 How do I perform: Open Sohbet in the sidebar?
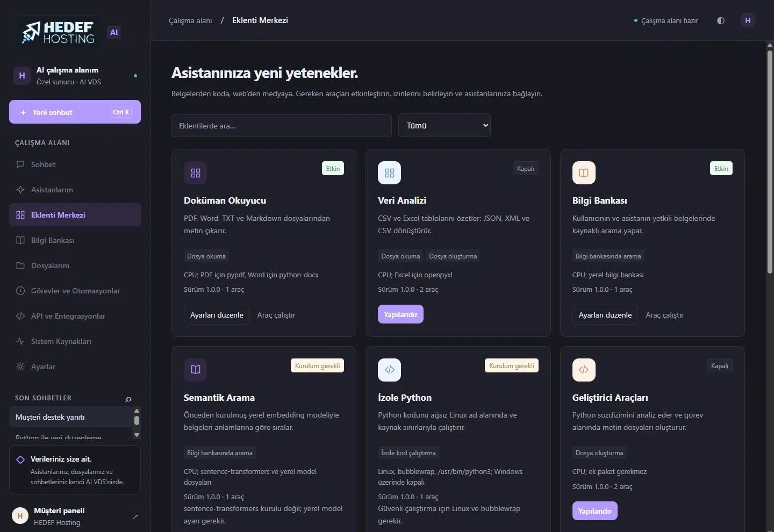tap(75, 164)
